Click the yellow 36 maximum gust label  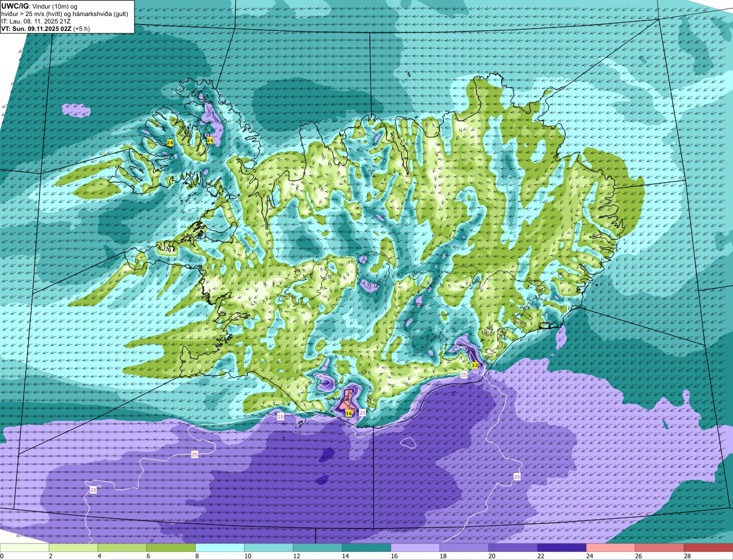pyautogui.click(x=349, y=413)
